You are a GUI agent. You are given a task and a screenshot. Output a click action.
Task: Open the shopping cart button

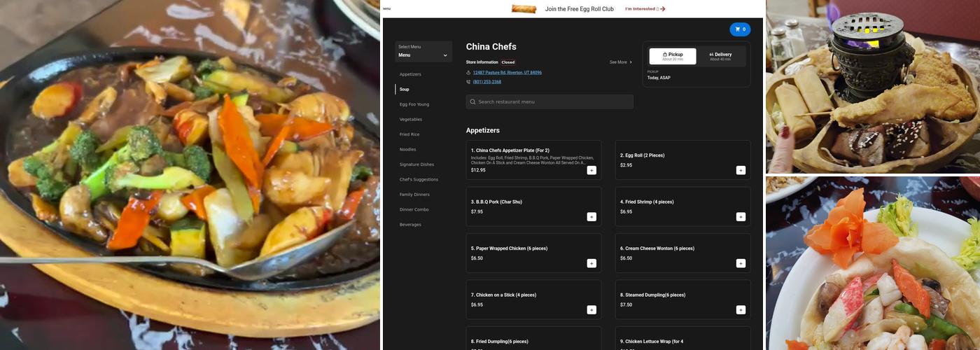[x=740, y=29]
